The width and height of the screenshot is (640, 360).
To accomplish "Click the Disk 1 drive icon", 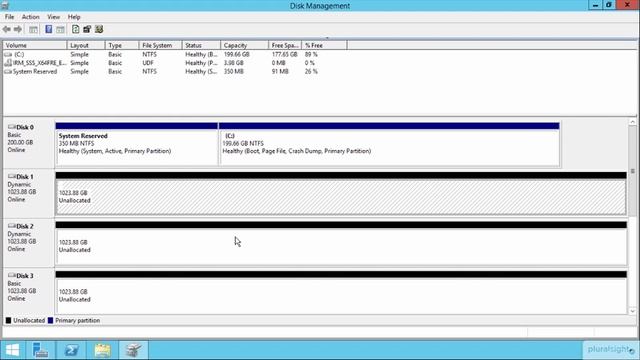I will [x=12, y=176].
